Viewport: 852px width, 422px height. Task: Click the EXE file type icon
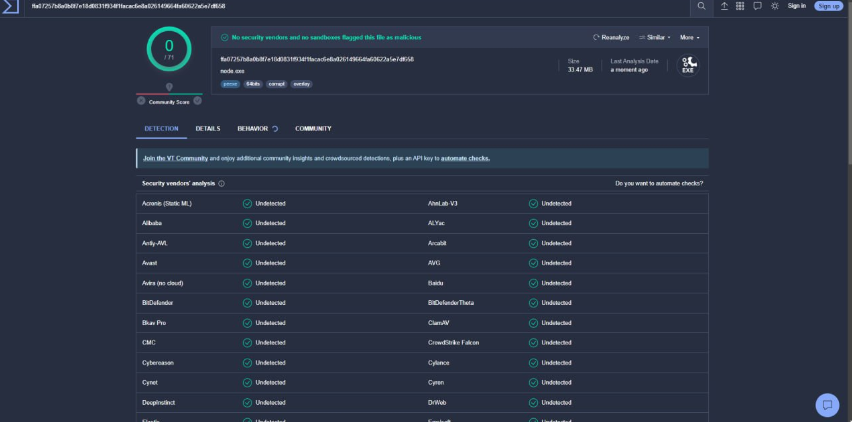point(688,65)
